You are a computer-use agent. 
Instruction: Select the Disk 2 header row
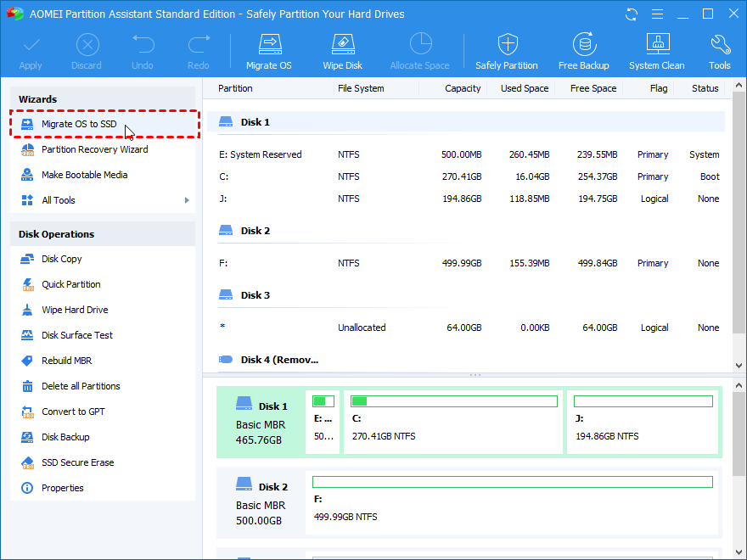point(255,231)
